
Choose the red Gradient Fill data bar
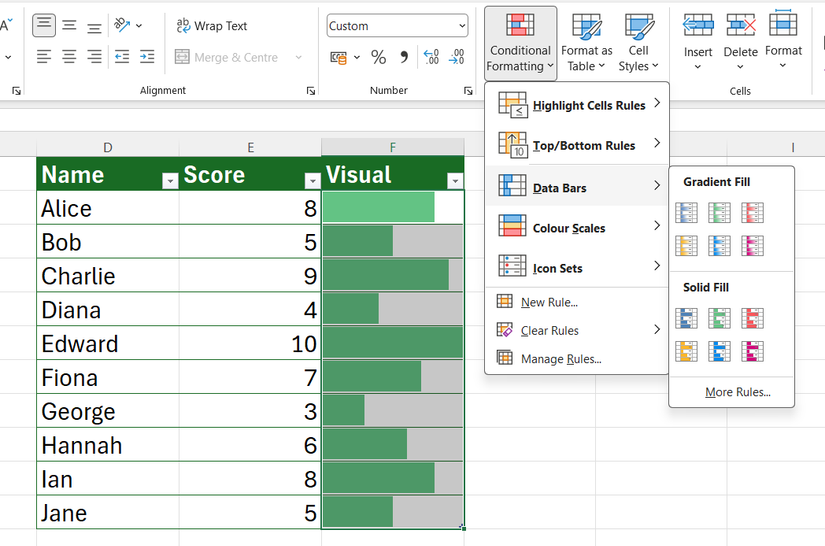[752, 213]
